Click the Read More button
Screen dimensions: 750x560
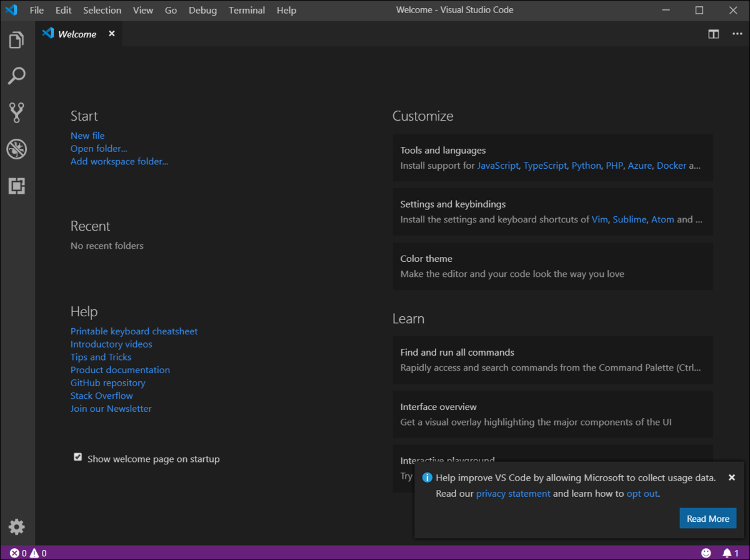click(x=708, y=519)
